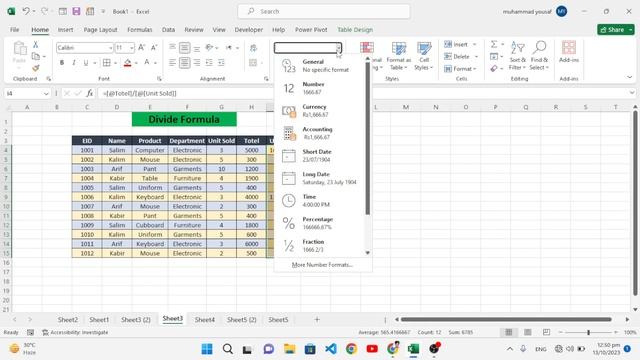Open the font name Calibri dropdown
The image size is (640, 360).
(x=110, y=48)
